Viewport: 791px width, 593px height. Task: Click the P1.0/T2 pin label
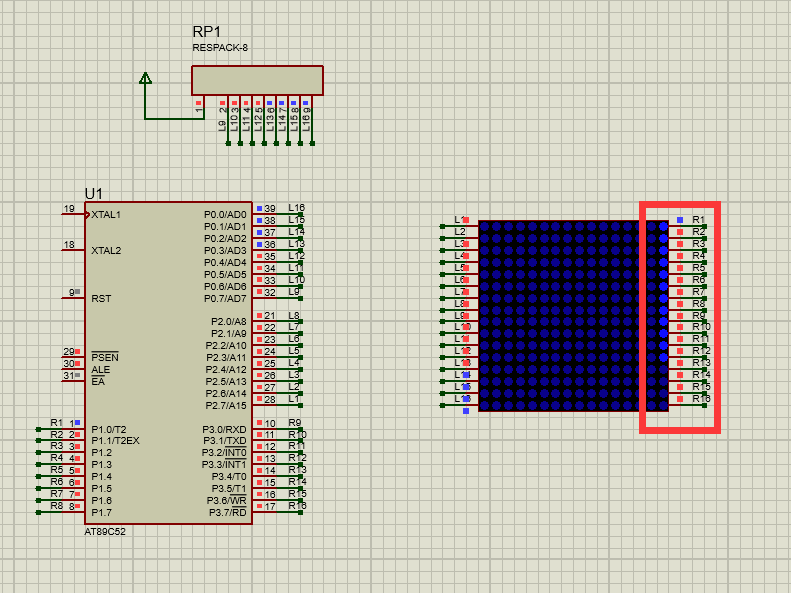pyautogui.click(x=108, y=430)
